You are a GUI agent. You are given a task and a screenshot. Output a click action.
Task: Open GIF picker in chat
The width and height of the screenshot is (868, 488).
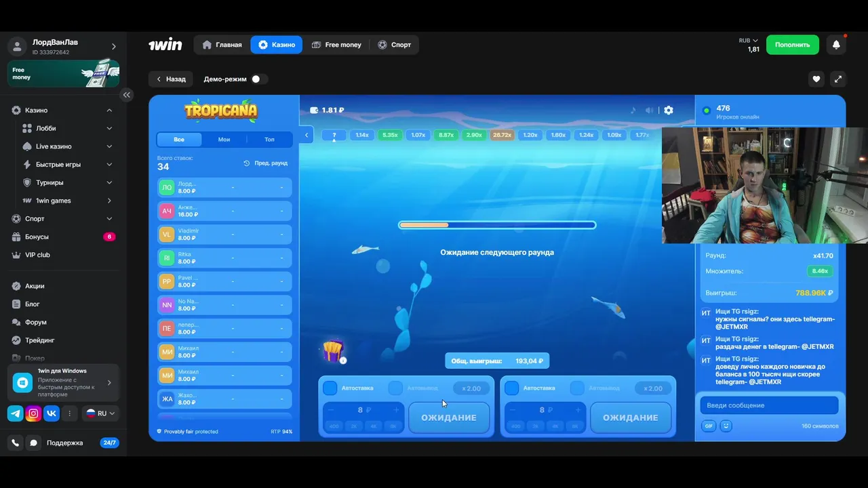tap(709, 426)
